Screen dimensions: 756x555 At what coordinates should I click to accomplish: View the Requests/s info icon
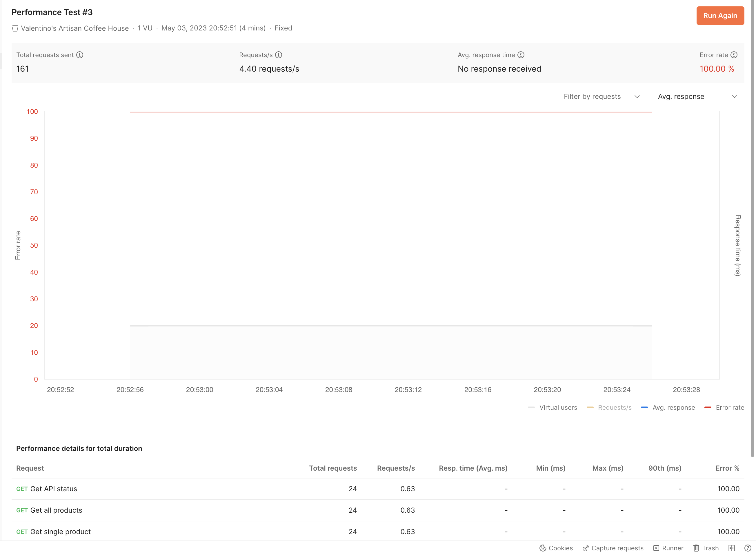(x=279, y=55)
